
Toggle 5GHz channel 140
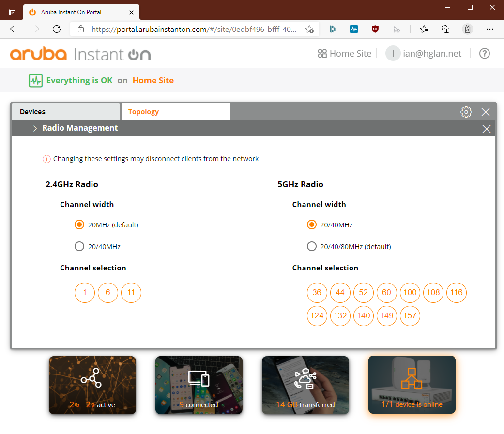click(363, 316)
